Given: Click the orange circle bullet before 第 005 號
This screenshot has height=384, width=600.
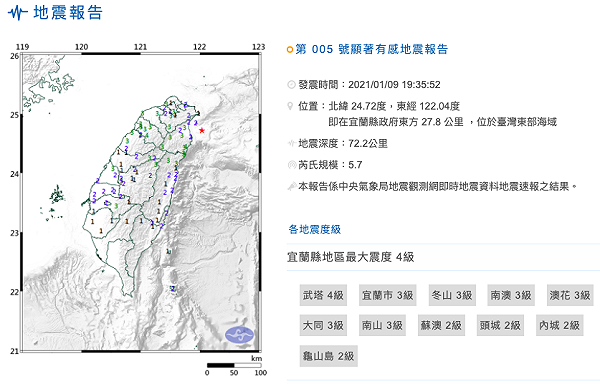Looking at the screenshot, I should point(290,50).
